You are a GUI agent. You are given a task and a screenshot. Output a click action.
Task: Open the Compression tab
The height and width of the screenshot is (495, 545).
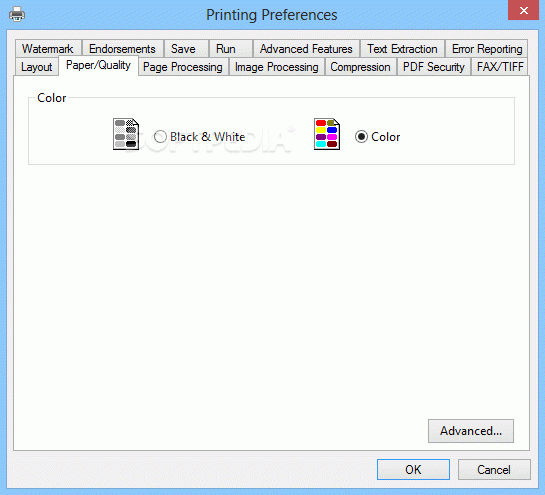pyautogui.click(x=360, y=67)
